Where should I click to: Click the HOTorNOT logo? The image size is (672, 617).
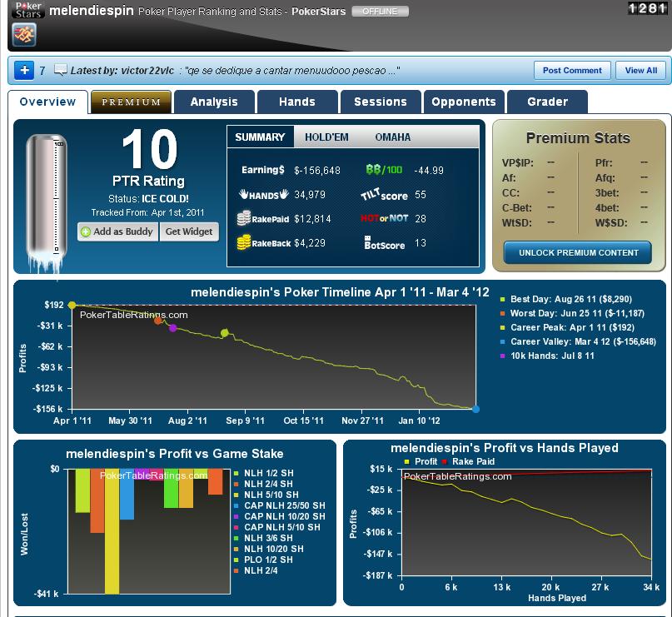[x=384, y=218]
